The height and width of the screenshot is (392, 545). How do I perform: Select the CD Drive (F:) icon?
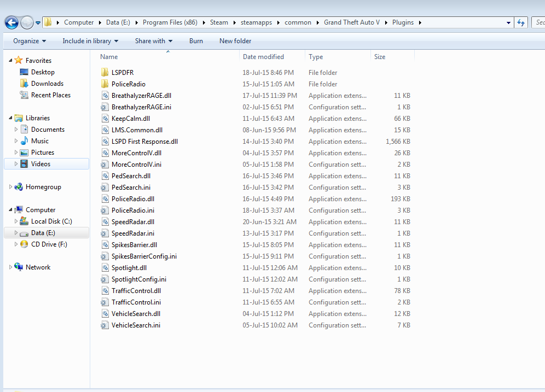point(24,244)
